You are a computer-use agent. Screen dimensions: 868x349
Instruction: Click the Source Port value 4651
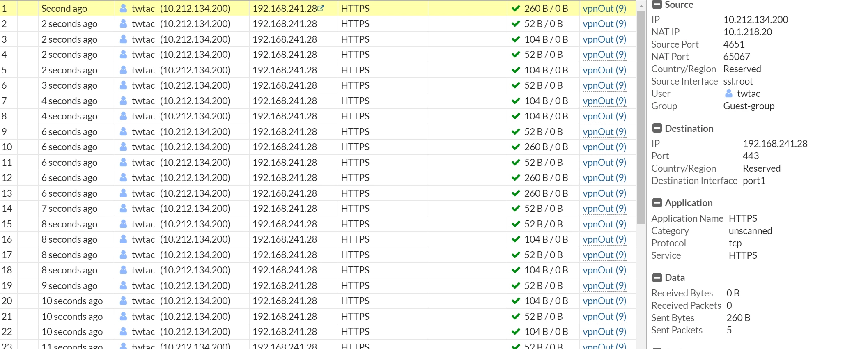point(734,44)
